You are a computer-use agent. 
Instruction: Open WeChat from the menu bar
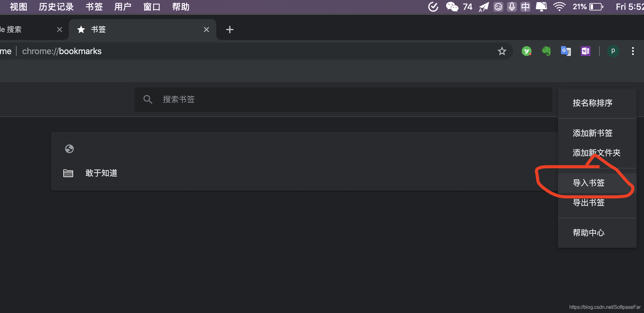451,6
